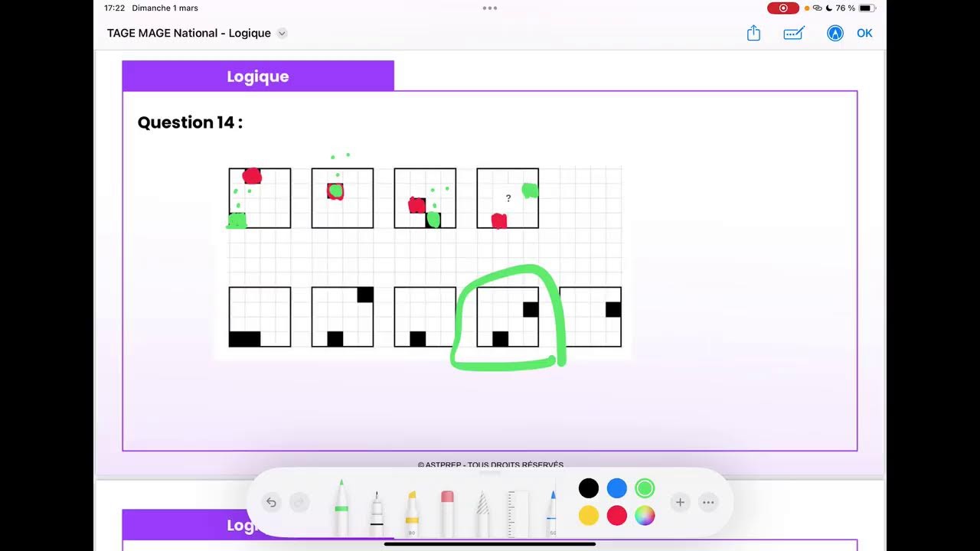Tap the link status icon beside moon

pyautogui.click(x=818, y=8)
